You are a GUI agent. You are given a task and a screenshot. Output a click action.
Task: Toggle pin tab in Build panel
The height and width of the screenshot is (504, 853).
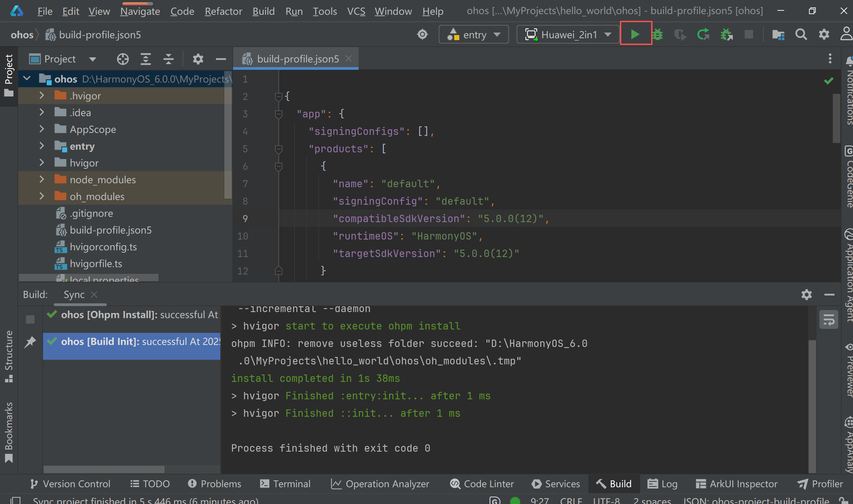click(30, 342)
